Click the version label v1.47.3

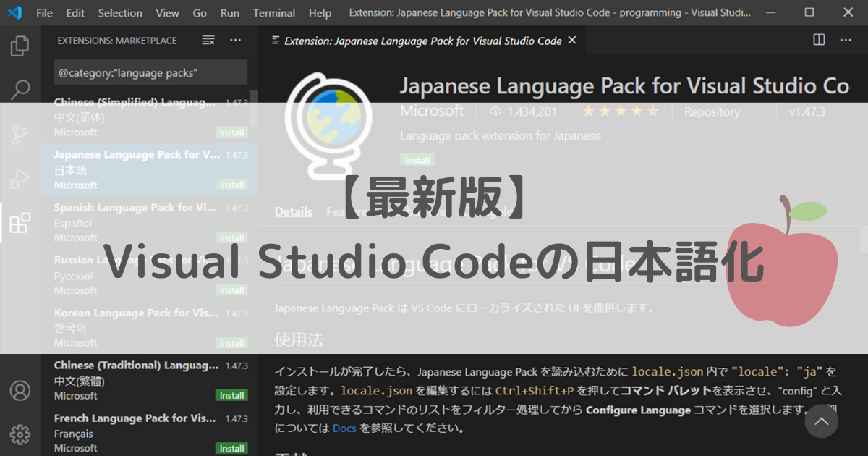[807, 111]
